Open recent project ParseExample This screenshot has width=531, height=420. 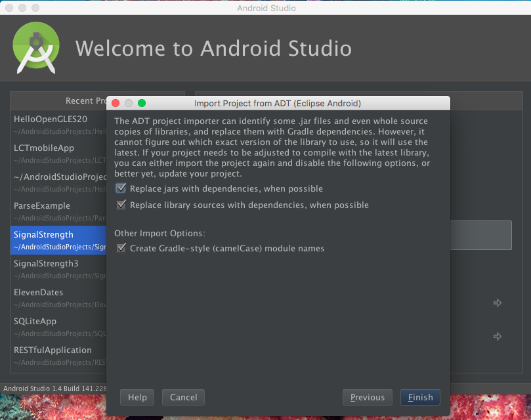coord(58,211)
